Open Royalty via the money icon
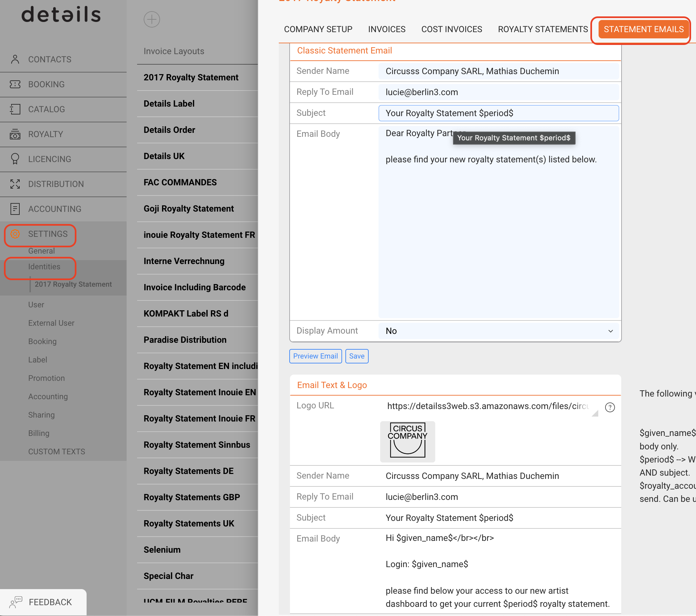 tap(15, 134)
